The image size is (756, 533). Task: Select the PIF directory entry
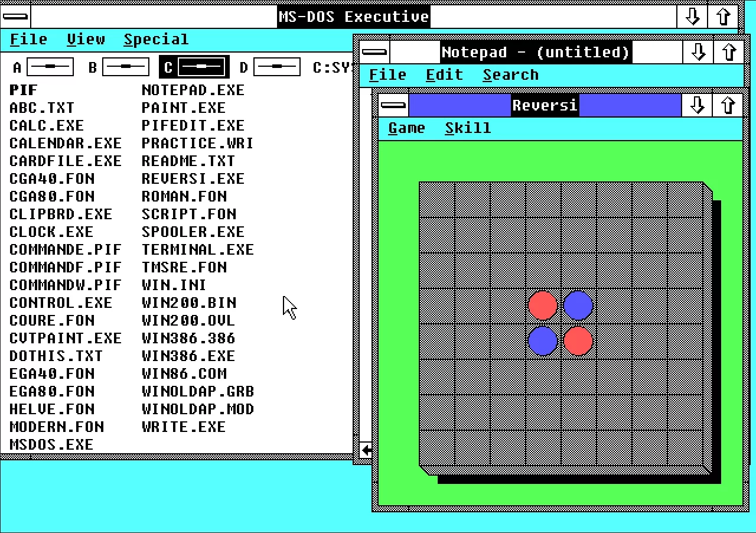coord(24,90)
